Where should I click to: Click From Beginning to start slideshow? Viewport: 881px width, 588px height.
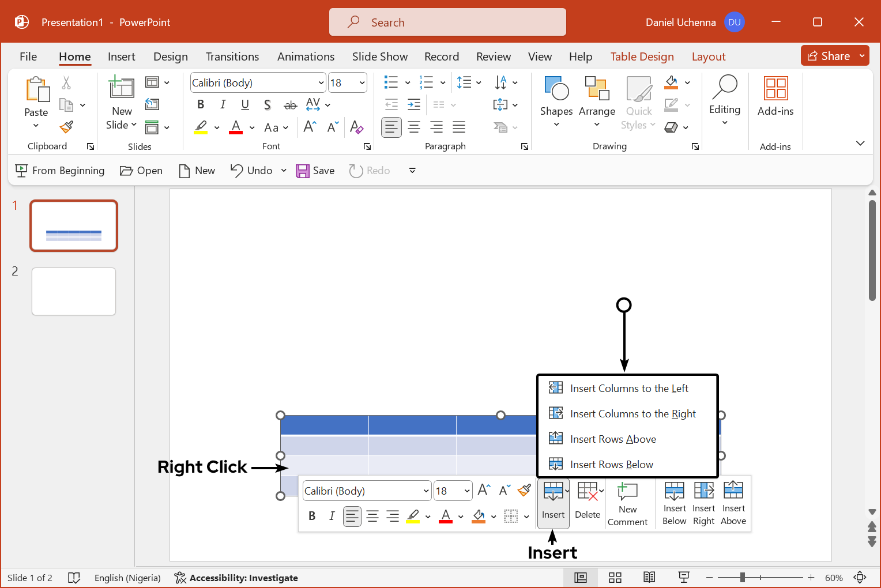point(60,171)
